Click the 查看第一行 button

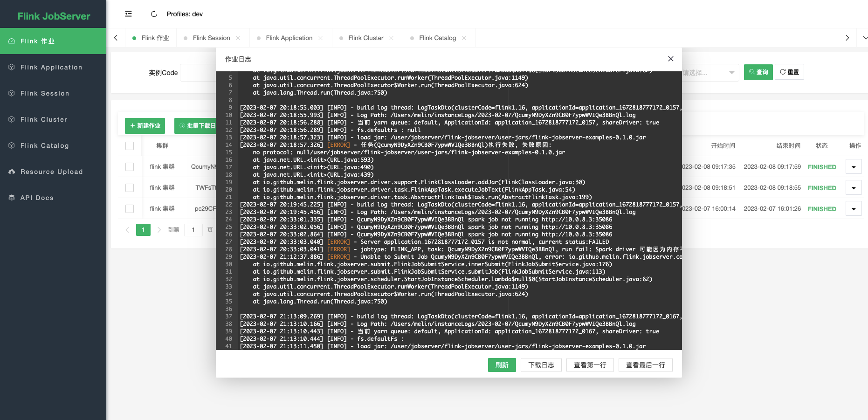[x=590, y=365]
